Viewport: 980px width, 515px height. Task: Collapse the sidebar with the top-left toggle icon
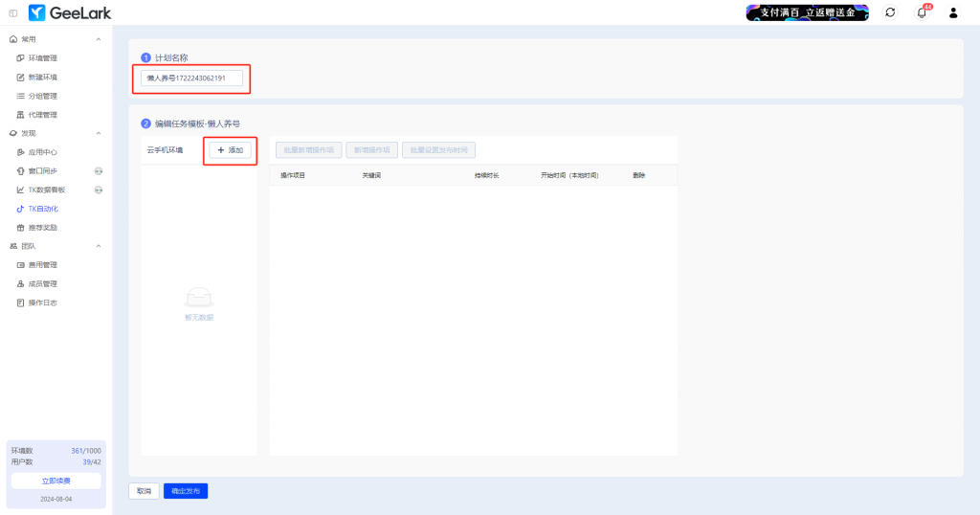coord(12,12)
